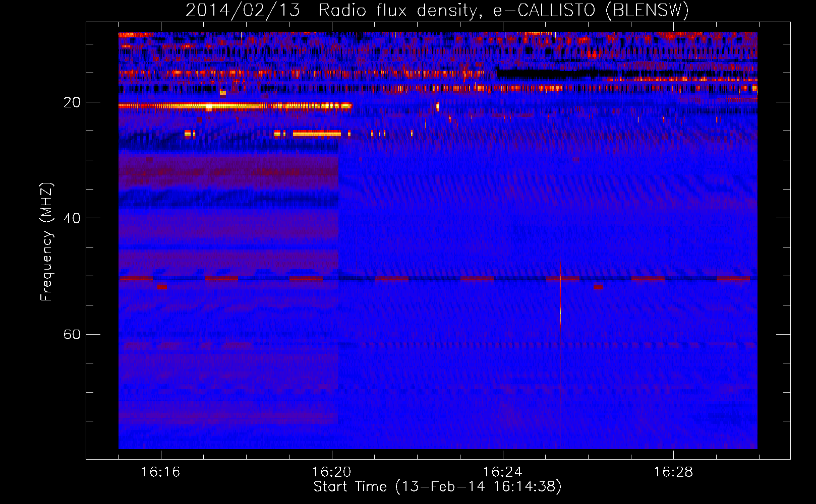Click the 16:16 time tick label
The width and height of the screenshot is (816, 504).
[161, 472]
